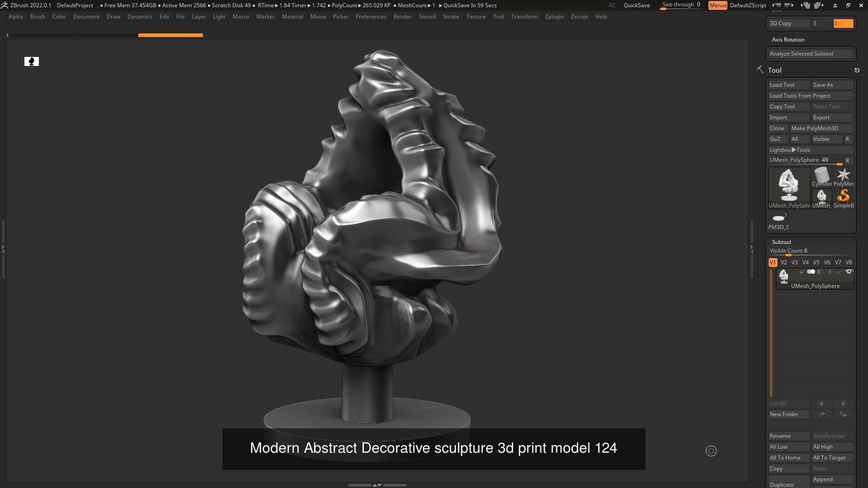
Task: Click the subtool move-up arrow icon
Action: pos(821,404)
